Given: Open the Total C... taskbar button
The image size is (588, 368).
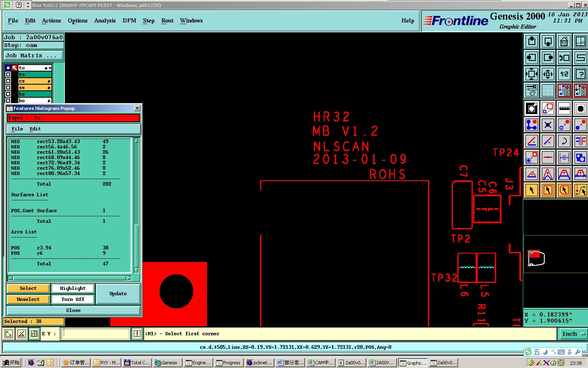Looking at the screenshot, I should point(137,363).
